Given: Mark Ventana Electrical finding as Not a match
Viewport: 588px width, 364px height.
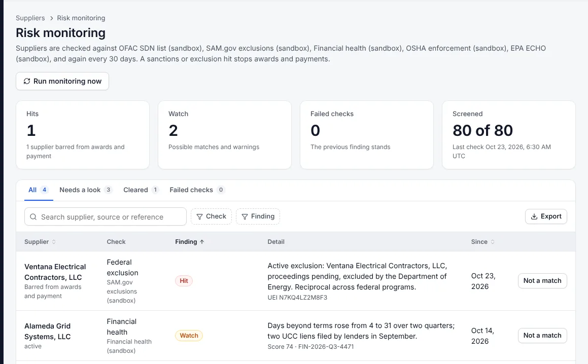Looking at the screenshot, I should (x=542, y=281).
